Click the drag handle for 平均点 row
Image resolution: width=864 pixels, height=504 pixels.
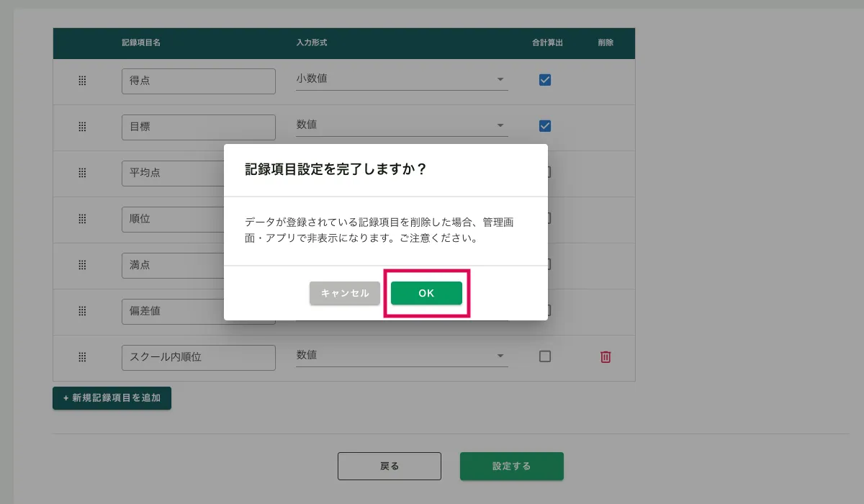coord(82,173)
